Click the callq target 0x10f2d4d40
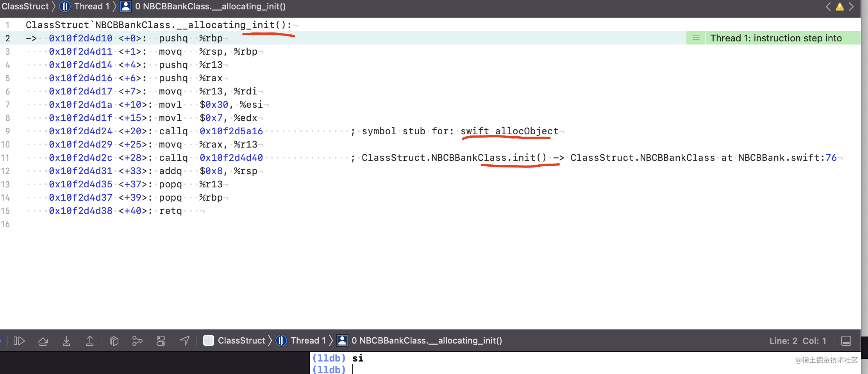This screenshot has width=868, height=374. pos(231,158)
